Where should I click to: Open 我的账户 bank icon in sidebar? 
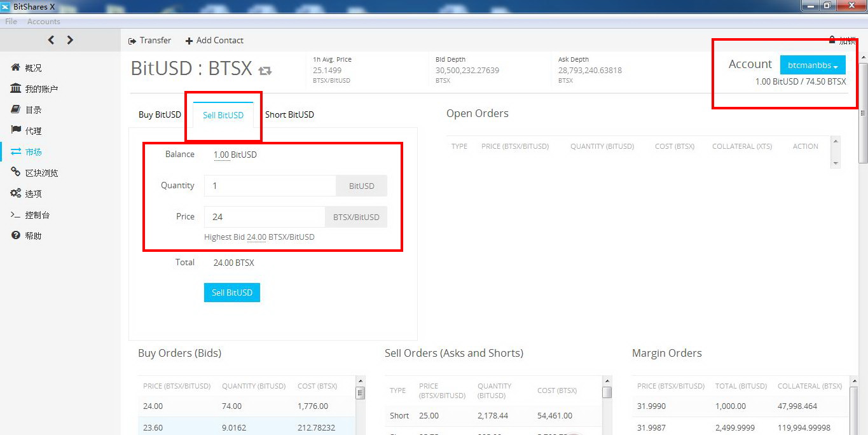point(16,88)
